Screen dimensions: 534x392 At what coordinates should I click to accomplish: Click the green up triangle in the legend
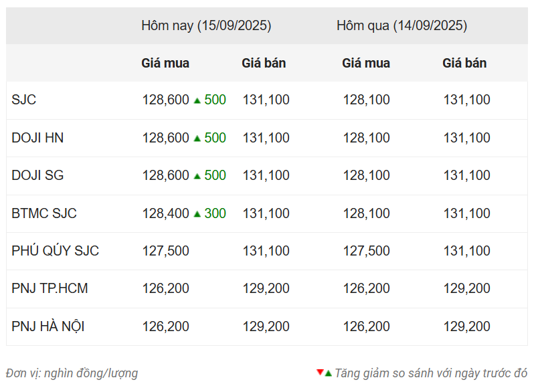click(x=328, y=374)
